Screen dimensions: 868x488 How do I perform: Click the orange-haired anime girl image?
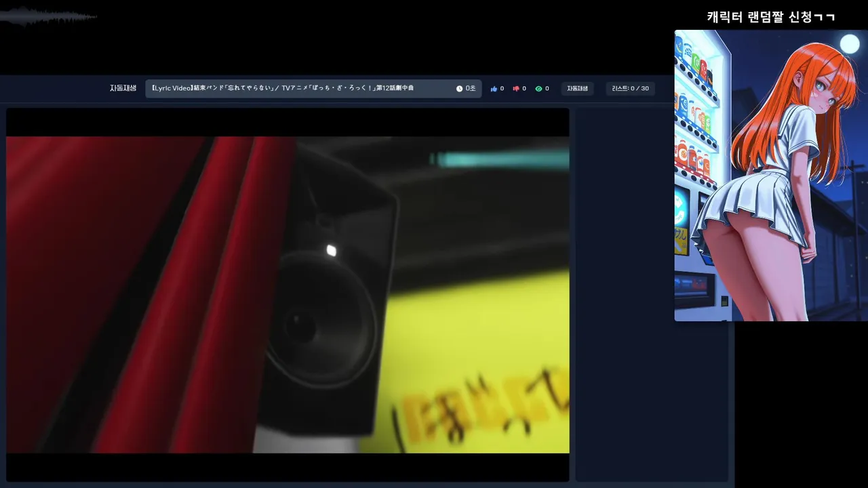tap(771, 176)
